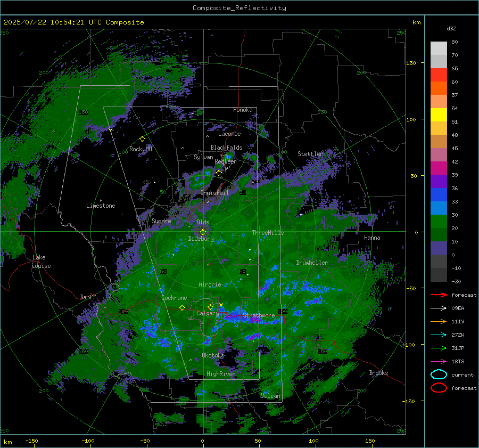Click the RockyMH label

click(x=141, y=149)
